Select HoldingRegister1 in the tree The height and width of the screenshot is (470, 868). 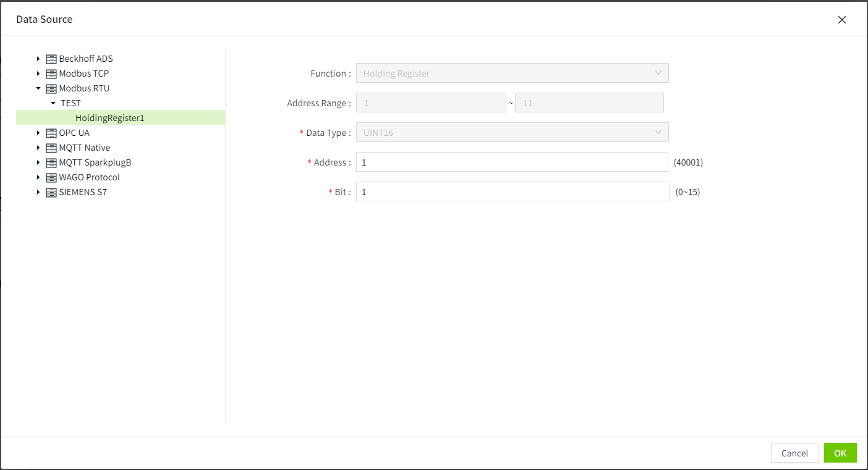(x=109, y=118)
